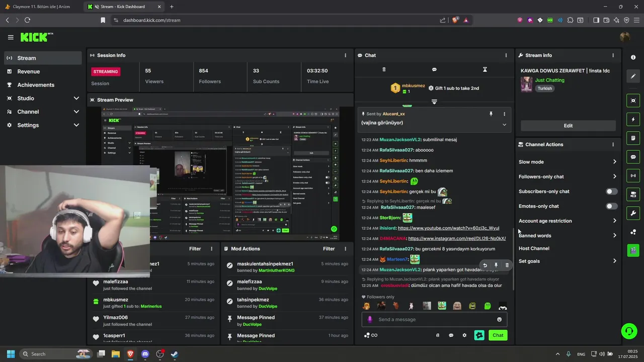
Task: Click the Edit stream info button
Action: click(x=568, y=126)
